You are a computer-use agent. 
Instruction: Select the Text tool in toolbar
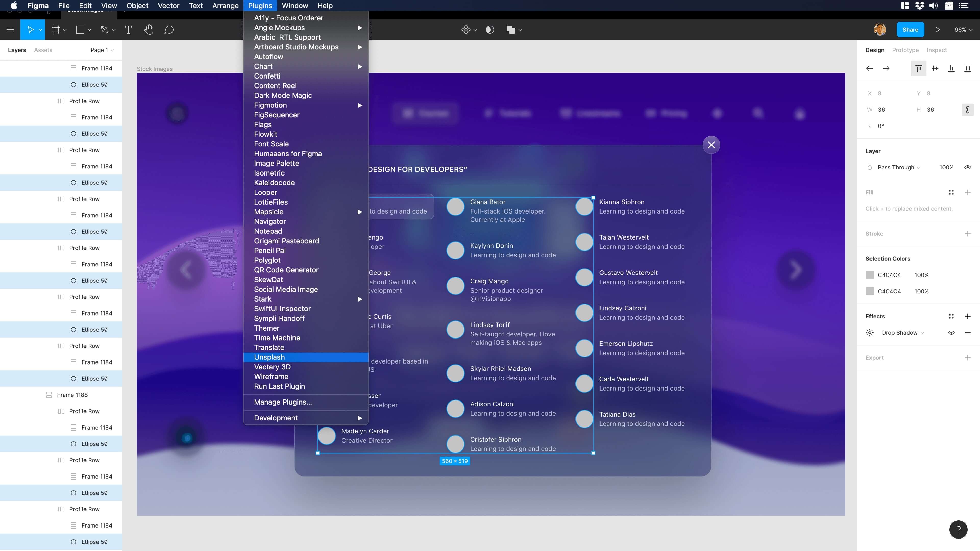tap(128, 30)
